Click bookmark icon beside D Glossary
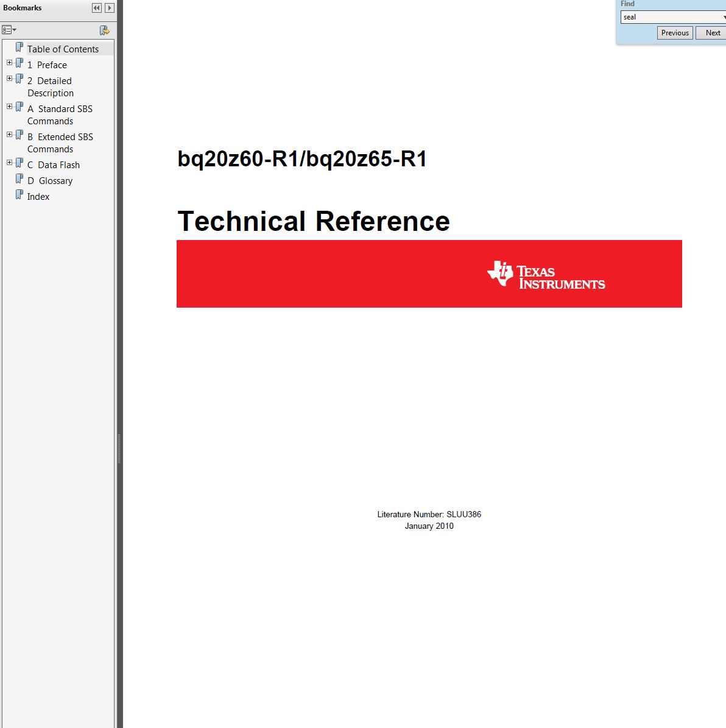Viewport: 726px width, 728px height. [x=19, y=178]
